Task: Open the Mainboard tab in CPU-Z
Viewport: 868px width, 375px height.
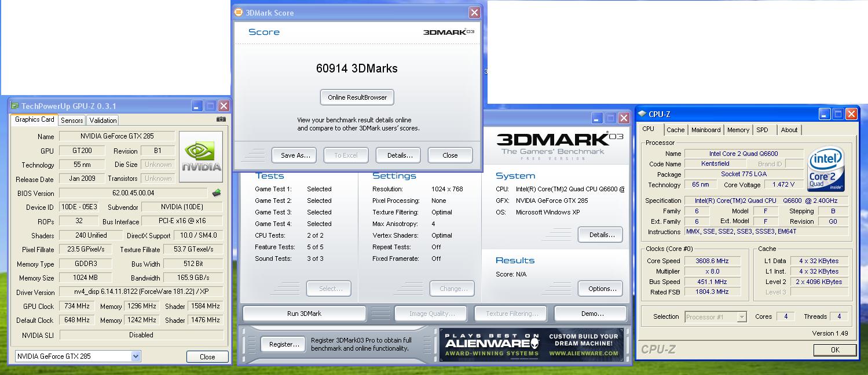Action: click(706, 130)
